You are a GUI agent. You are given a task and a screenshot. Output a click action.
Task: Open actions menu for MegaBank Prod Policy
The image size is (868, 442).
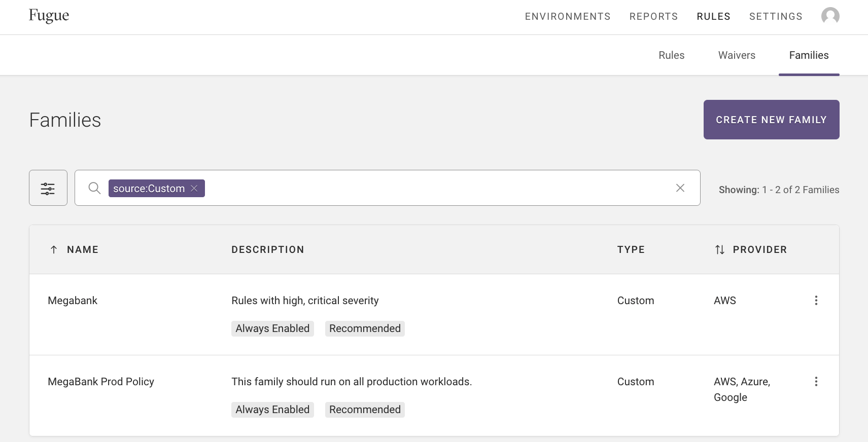(x=816, y=382)
